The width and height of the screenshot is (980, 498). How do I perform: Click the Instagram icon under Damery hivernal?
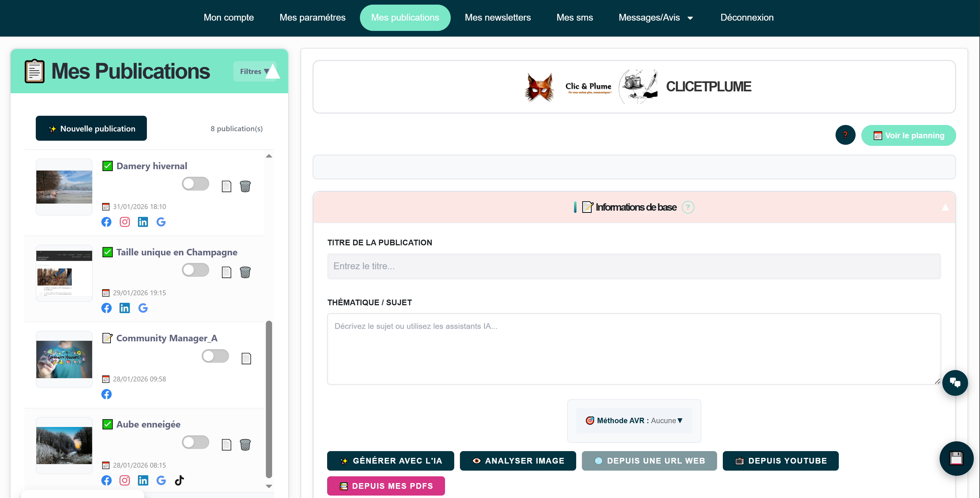pos(125,222)
